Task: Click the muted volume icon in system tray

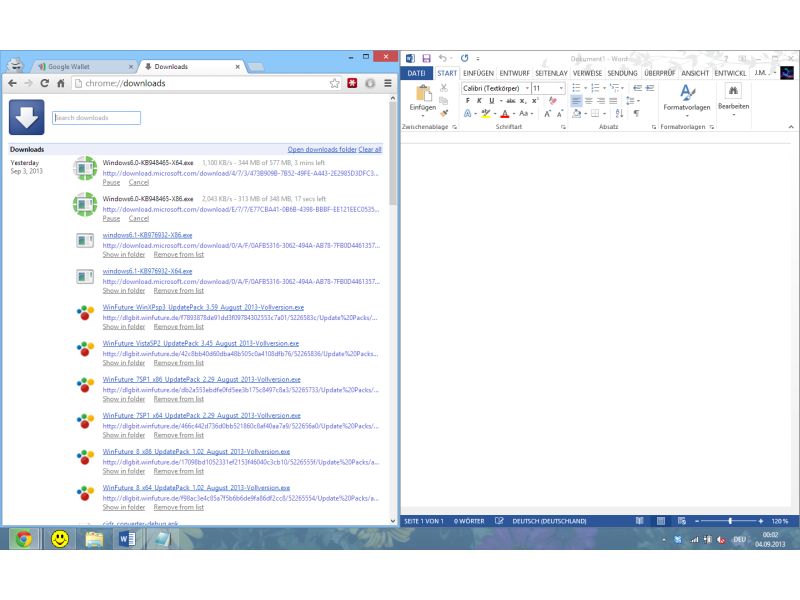Action: coord(721,539)
